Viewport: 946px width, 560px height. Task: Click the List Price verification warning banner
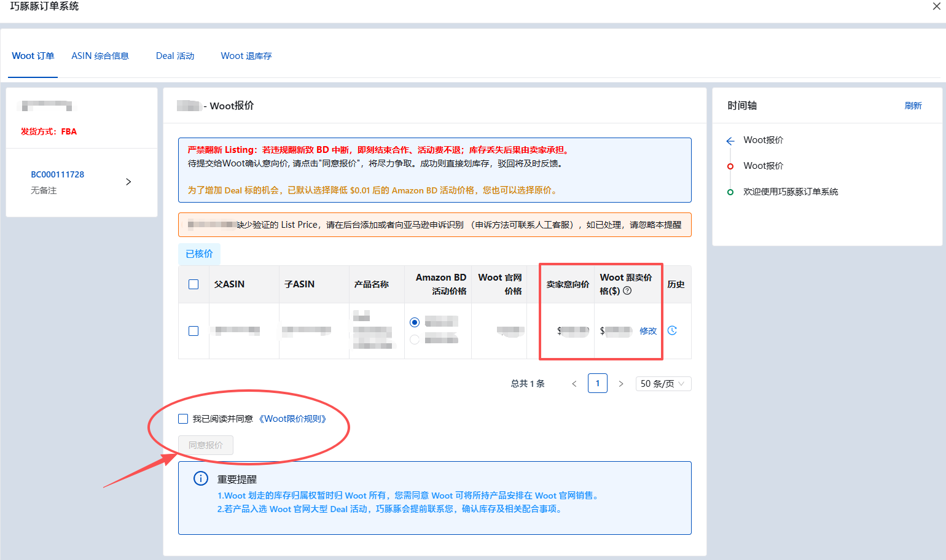coord(435,225)
